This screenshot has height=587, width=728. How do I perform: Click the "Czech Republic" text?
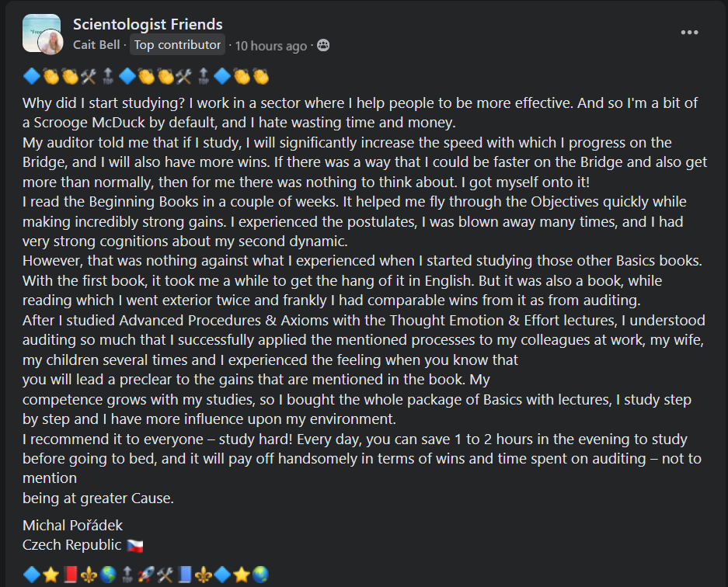click(71, 544)
